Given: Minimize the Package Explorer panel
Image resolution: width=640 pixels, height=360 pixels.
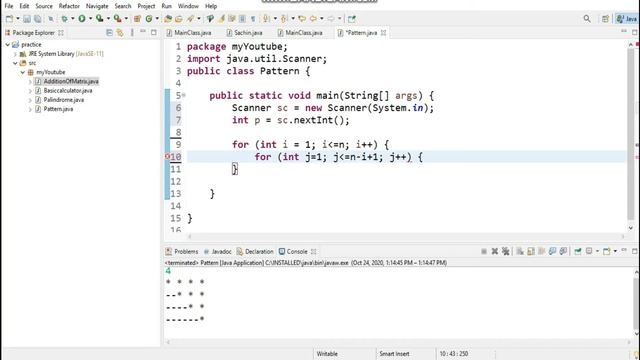Looking at the screenshot, I should [x=143, y=32].
